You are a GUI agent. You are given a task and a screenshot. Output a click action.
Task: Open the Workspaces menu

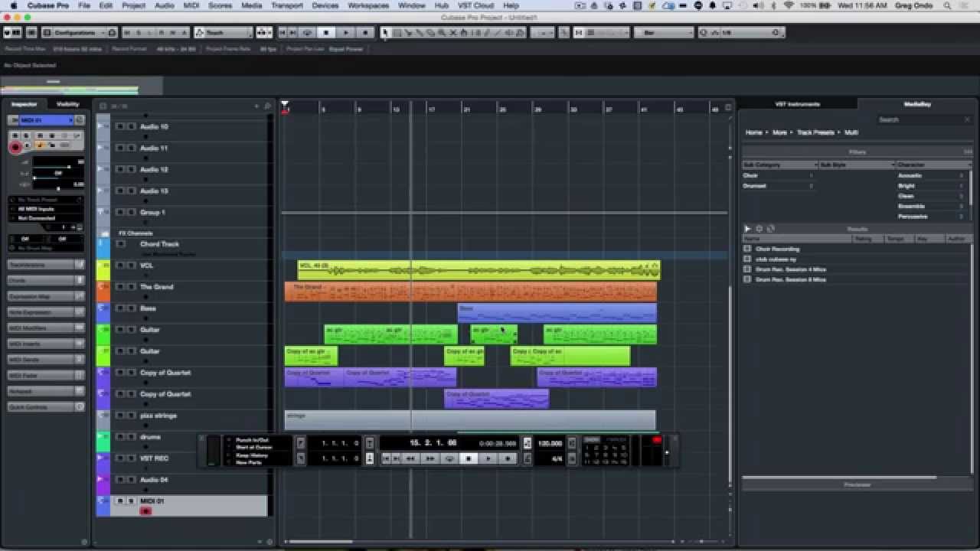click(x=367, y=5)
